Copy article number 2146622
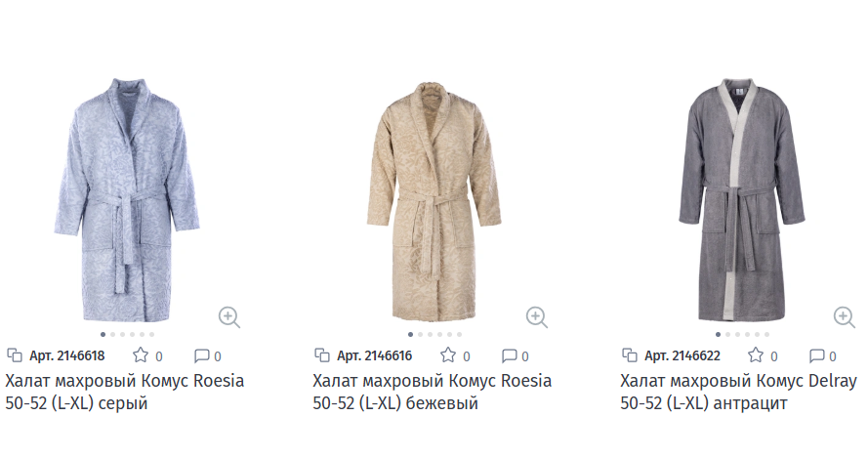Image resolution: width=868 pixels, height=458 pixels. [630, 355]
